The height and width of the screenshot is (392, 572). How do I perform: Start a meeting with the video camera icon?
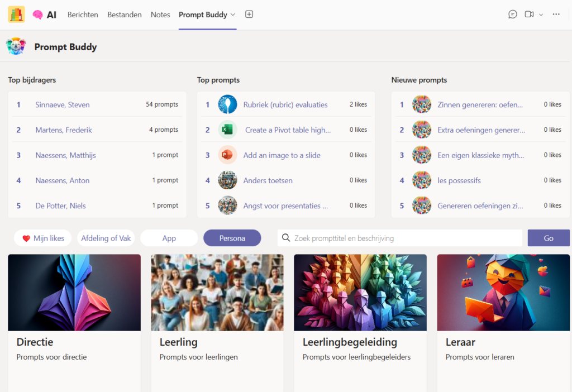[529, 15]
